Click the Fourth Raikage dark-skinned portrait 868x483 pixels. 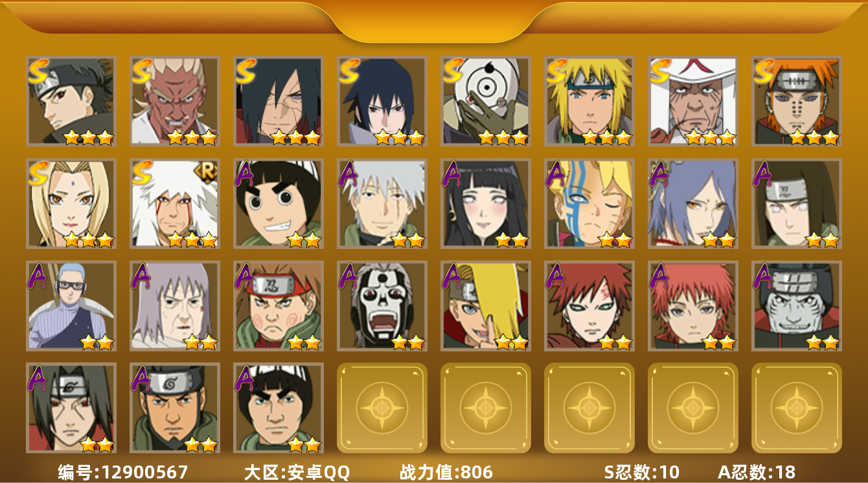[x=175, y=101]
